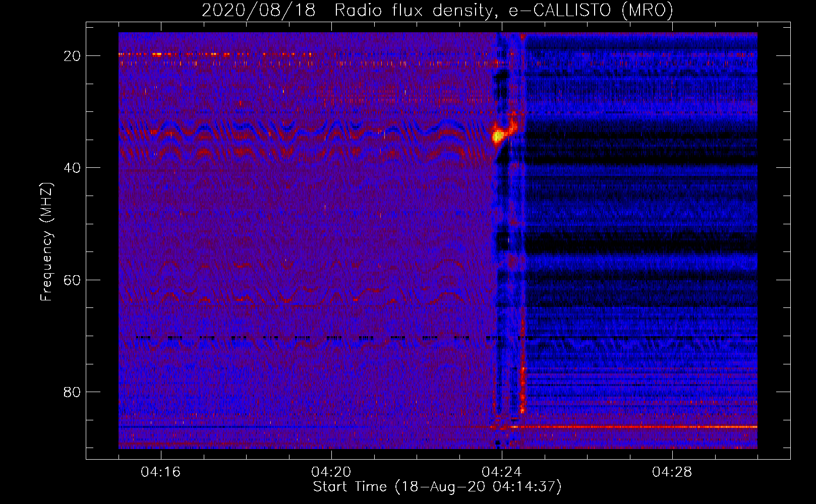Click the 20 MHz frequency tick label
Screen dimensions: 816x504
[72, 56]
